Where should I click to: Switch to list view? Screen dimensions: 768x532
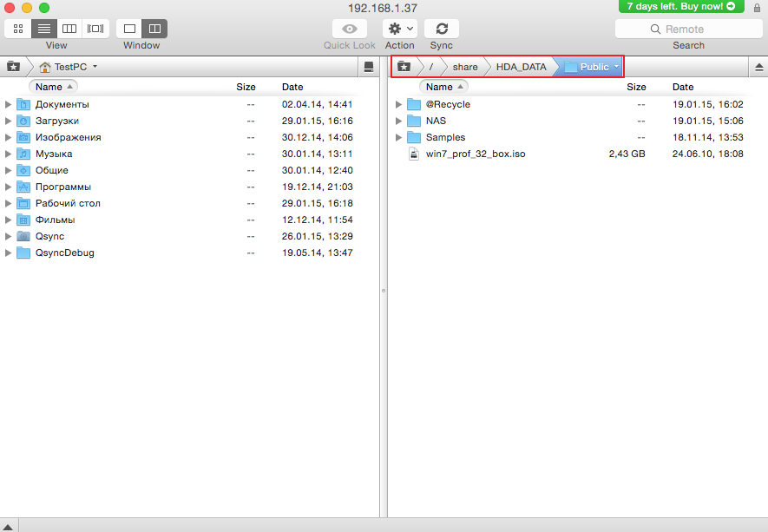44,29
